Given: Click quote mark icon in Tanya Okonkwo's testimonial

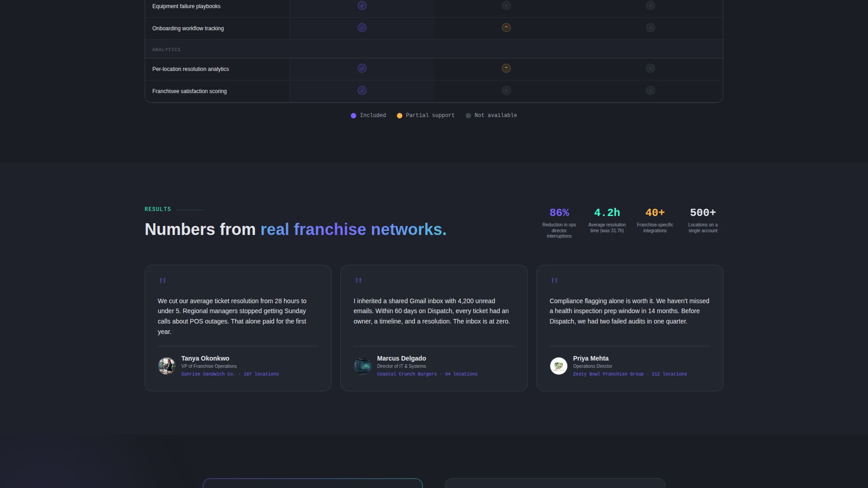Looking at the screenshot, I should click(163, 281).
